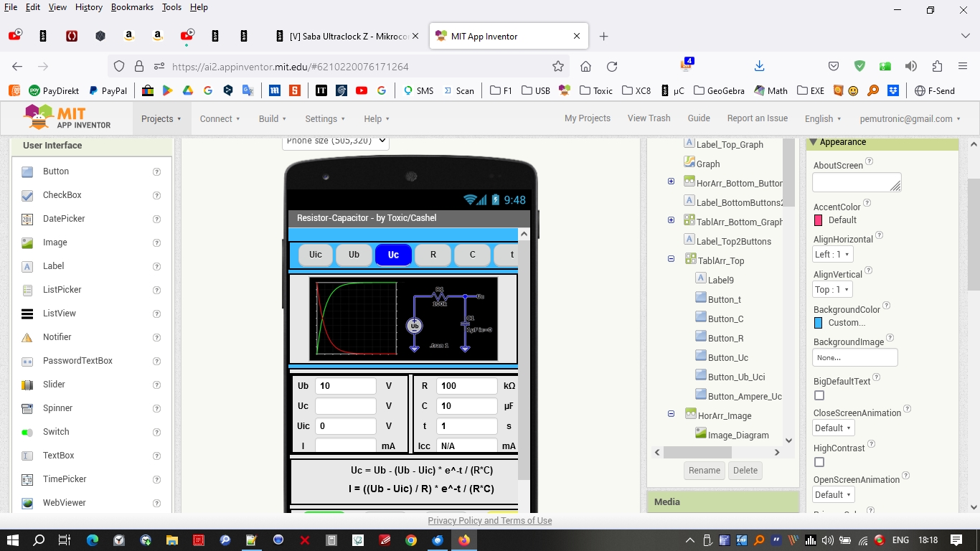
Task: Open the Connect menu
Action: pos(220,119)
